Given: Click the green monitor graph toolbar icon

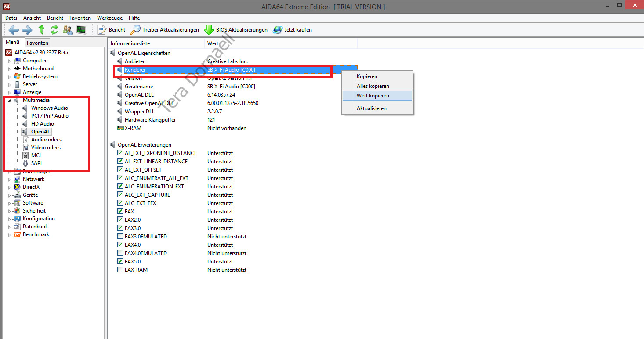Looking at the screenshot, I should tap(81, 30).
